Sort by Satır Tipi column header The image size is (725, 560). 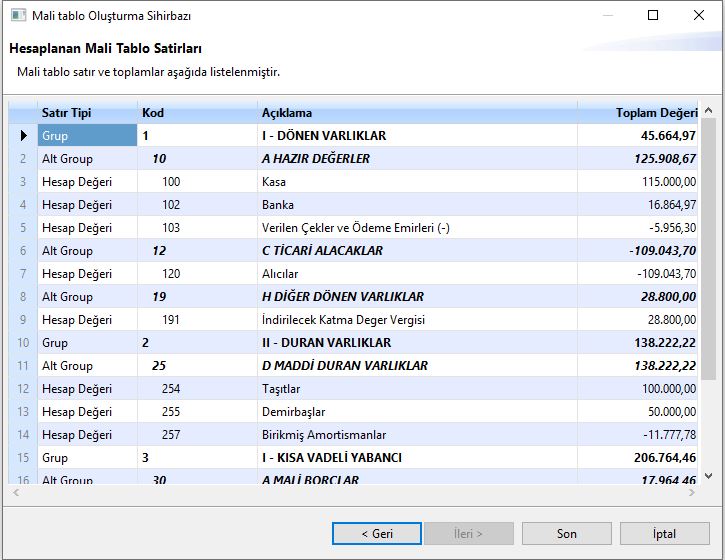(86, 113)
